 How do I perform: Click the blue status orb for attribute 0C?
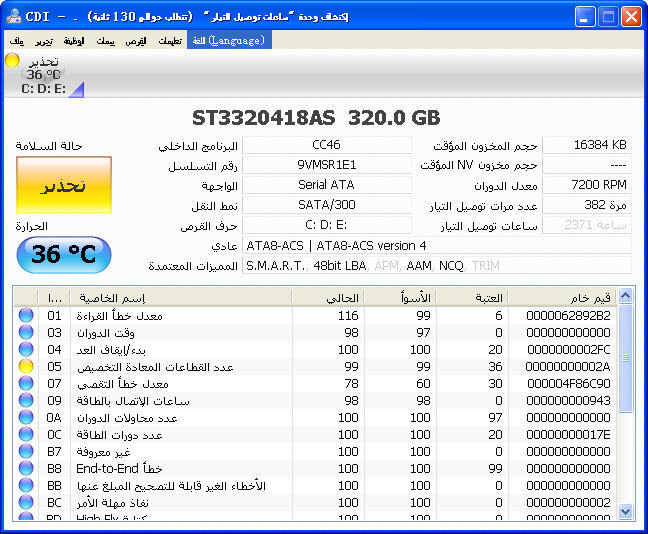pos(26,434)
